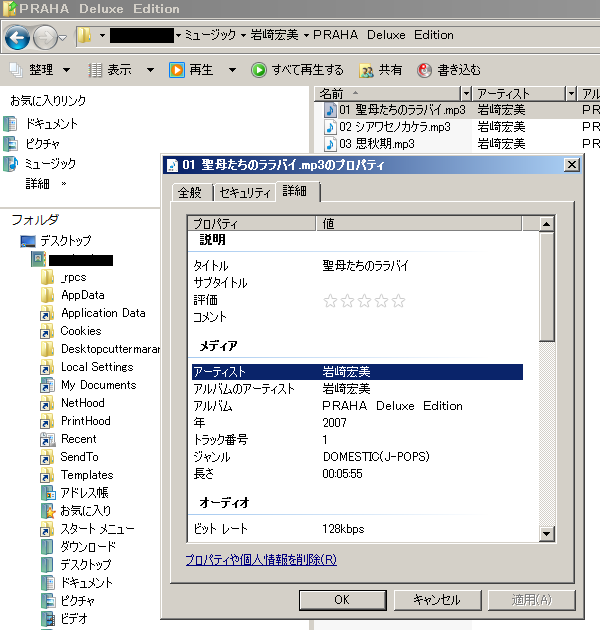The image size is (600, 630).
Task: Click the 書き込む burn toolbar button
Action: click(448, 70)
